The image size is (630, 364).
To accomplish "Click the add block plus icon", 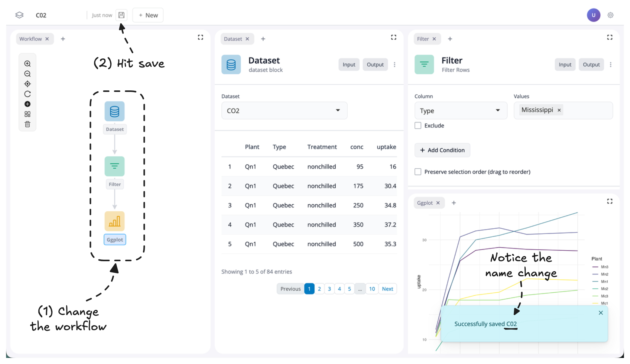I will [x=28, y=104].
